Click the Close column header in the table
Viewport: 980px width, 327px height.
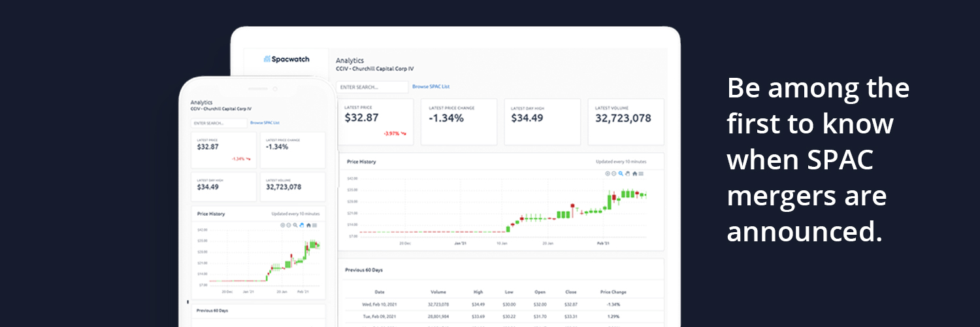[571, 292]
